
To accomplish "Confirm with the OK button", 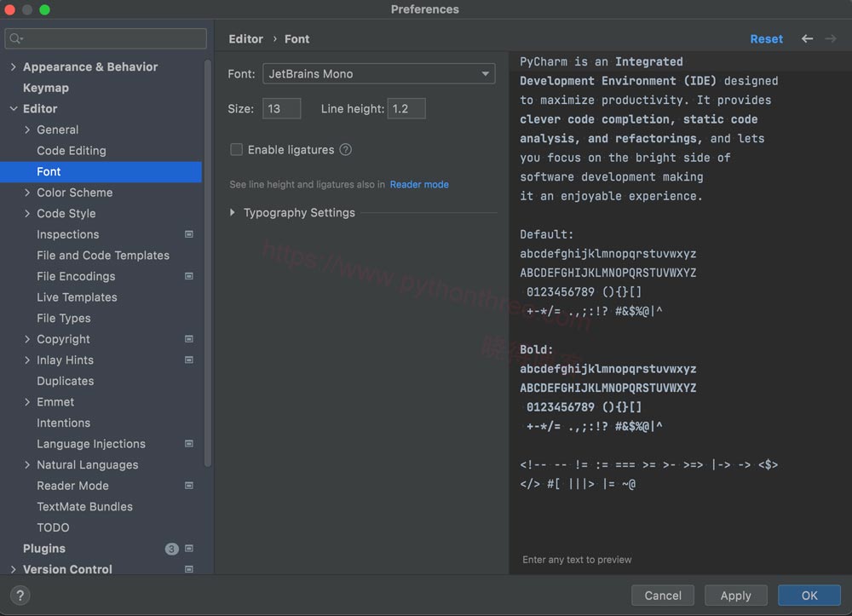I will [809, 596].
